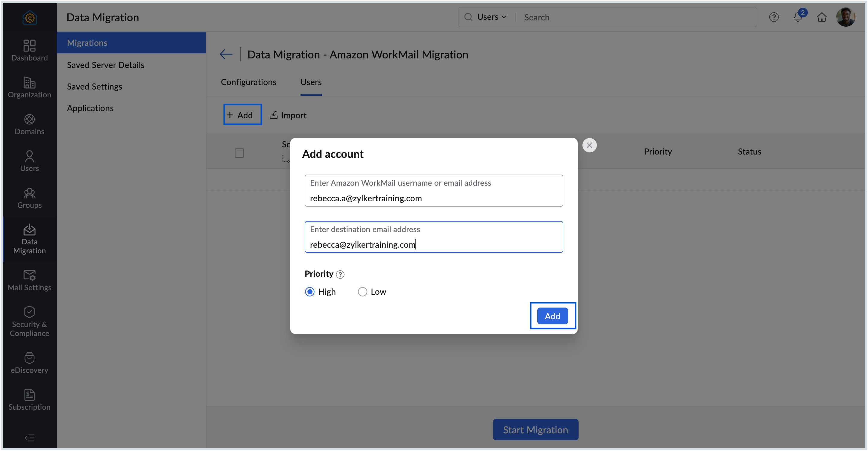The image size is (868, 451).
Task: Tick the select-all checkbox in table header
Action: [x=239, y=153]
